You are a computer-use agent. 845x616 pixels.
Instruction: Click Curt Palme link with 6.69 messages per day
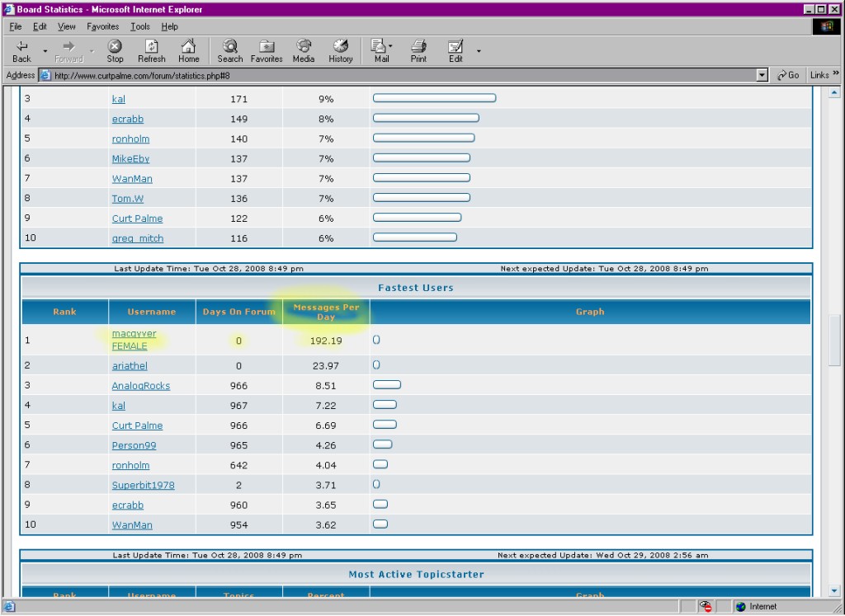(x=138, y=426)
